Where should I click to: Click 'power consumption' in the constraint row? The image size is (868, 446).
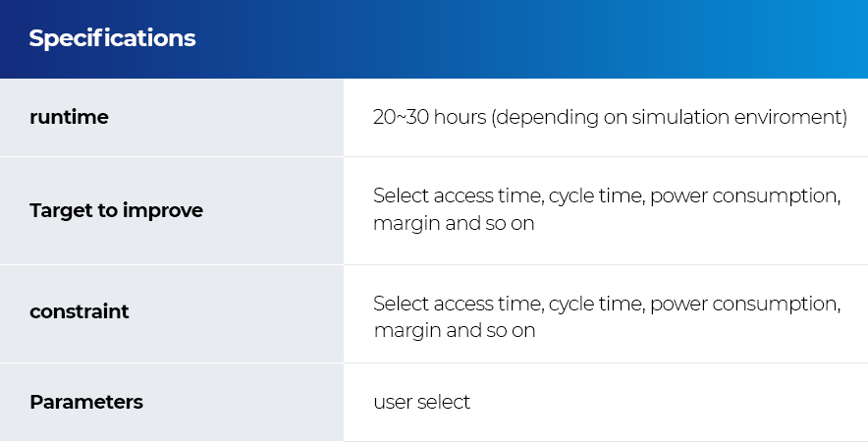[745, 305]
